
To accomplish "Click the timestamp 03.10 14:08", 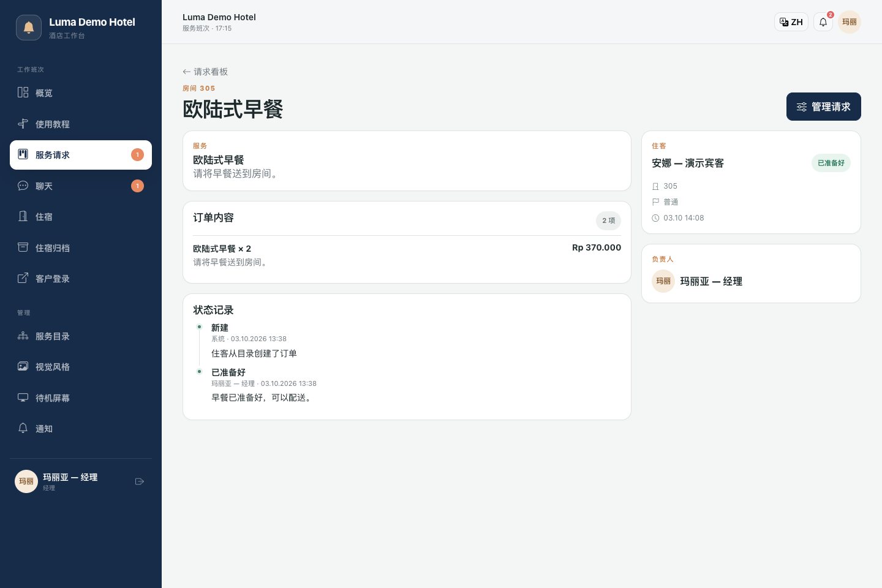I will [684, 218].
